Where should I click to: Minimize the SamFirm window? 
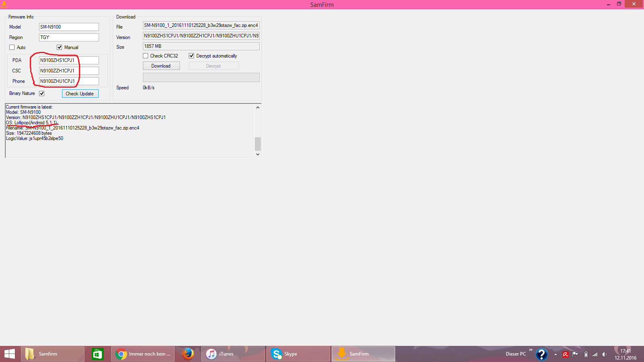(x=608, y=4)
